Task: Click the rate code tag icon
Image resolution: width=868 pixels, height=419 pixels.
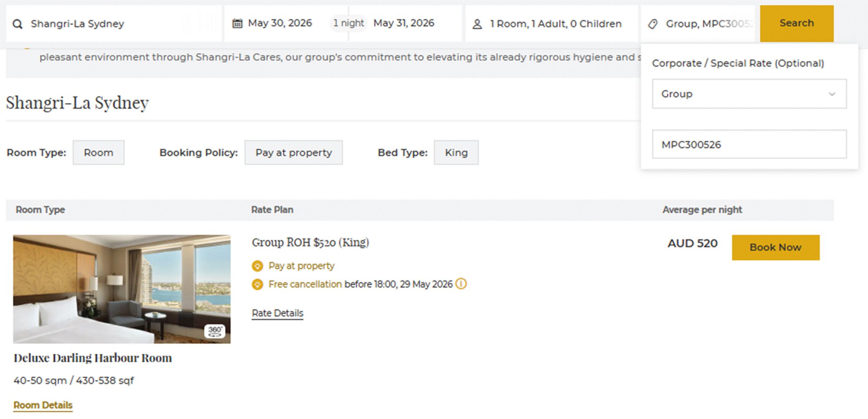Action: point(653,24)
